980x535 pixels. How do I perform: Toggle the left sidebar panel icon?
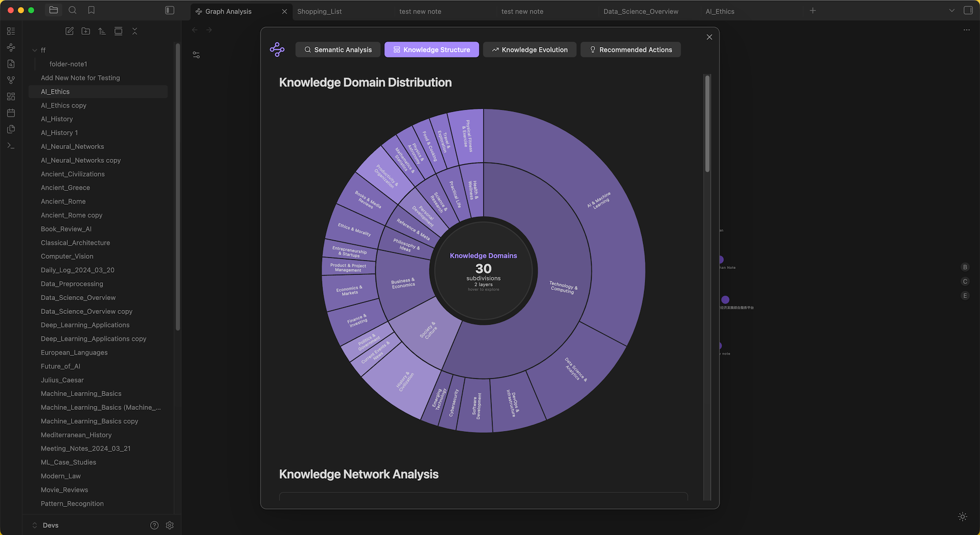click(x=170, y=10)
